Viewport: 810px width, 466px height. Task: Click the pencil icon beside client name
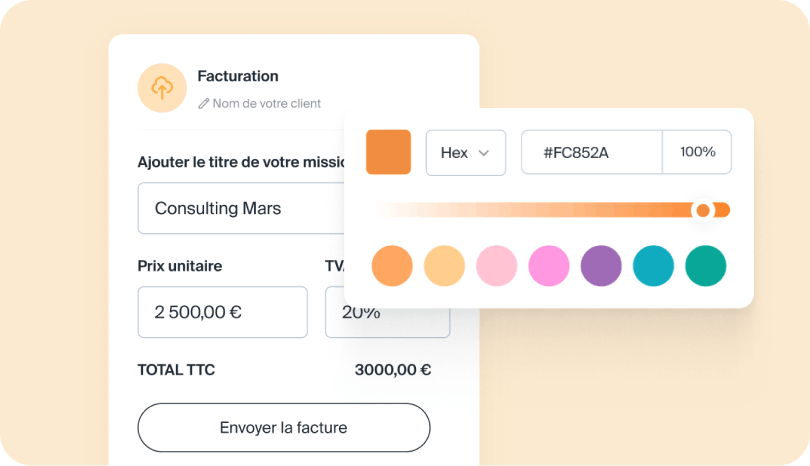pyautogui.click(x=204, y=103)
